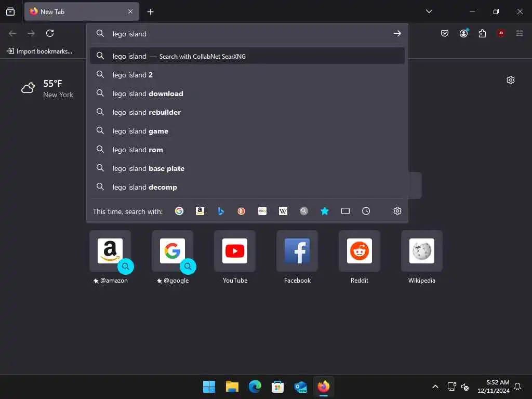Image resolution: width=532 pixels, height=399 pixels.
Task: Open Firefox View icon at tab strip
Action: tap(10, 11)
